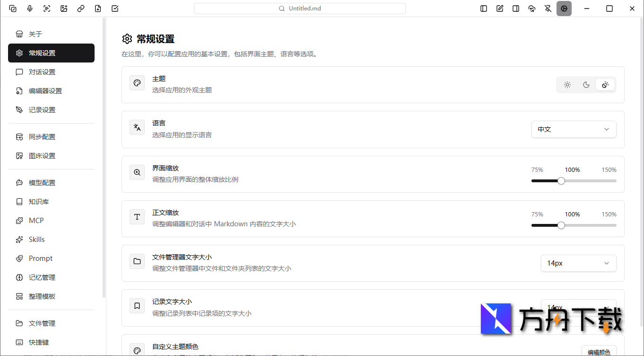
Task: Enable the auto theme option
Action: [x=605, y=84]
